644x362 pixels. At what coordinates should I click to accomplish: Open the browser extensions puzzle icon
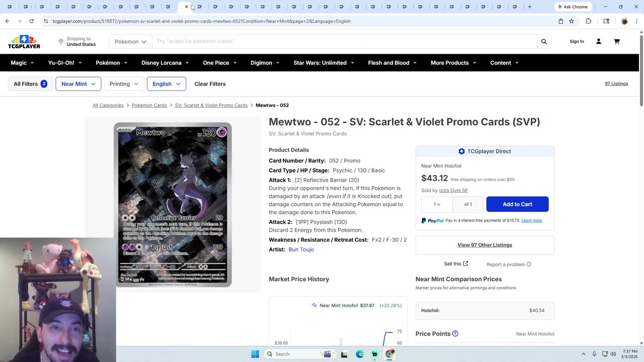(588, 21)
